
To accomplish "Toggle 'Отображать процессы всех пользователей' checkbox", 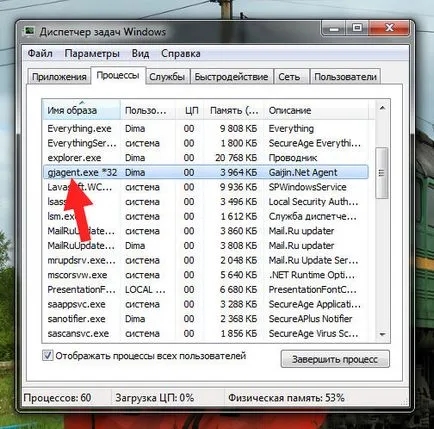I will click(x=47, y=355).
